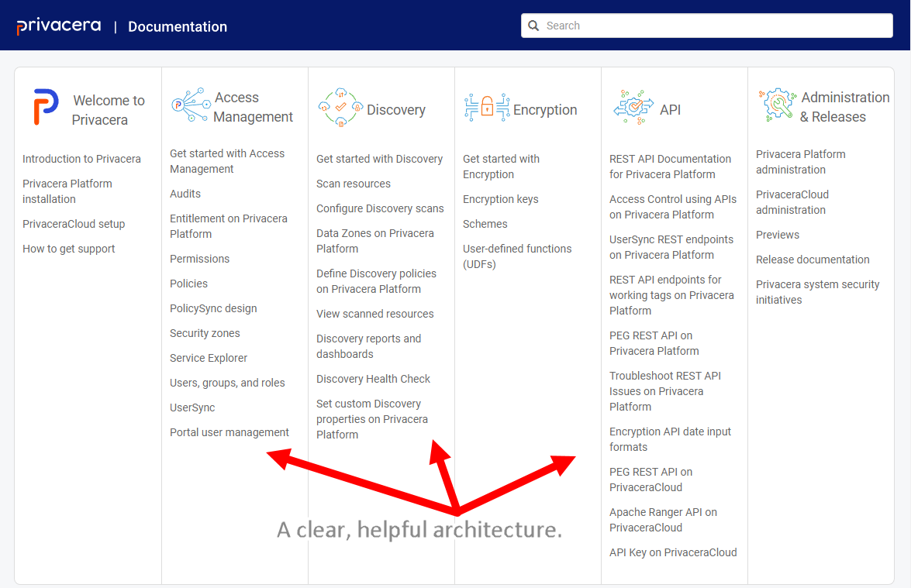Click the Privacera logo in header

coord(59,26)
